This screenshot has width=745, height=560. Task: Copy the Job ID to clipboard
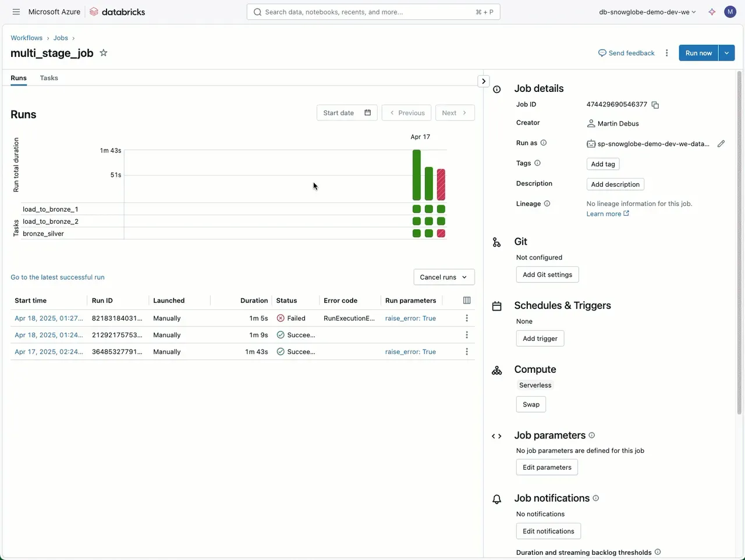point(655,105)
